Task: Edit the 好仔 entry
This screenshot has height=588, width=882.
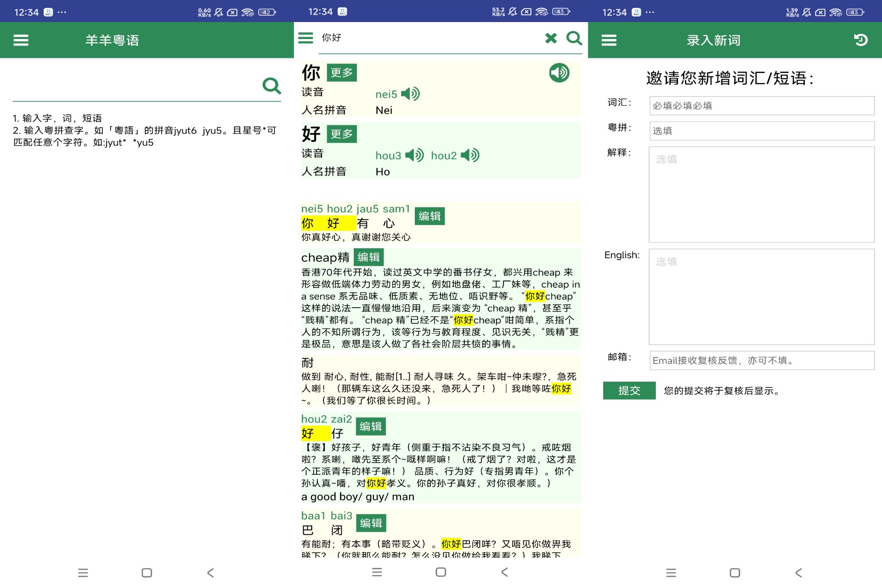Action: pyautogui.click(x=371, y=426)
